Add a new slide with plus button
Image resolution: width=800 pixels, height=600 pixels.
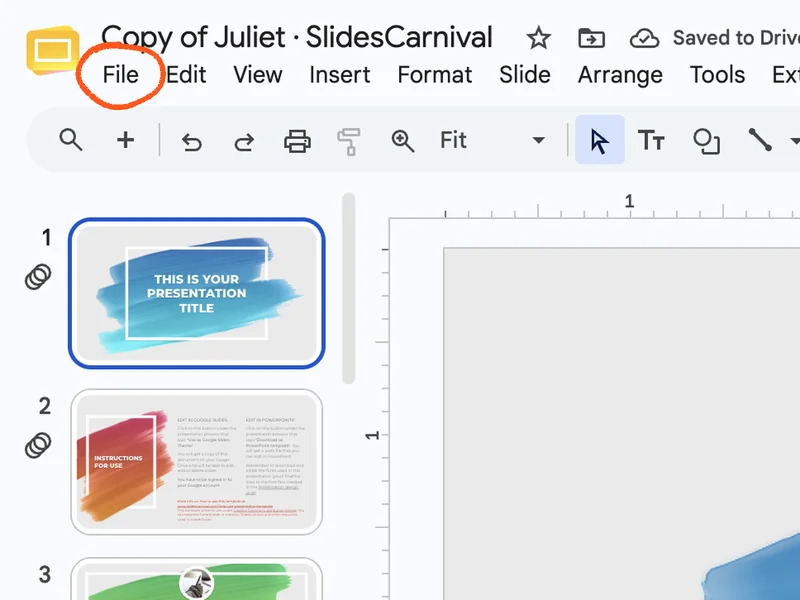tap(126, 140)
